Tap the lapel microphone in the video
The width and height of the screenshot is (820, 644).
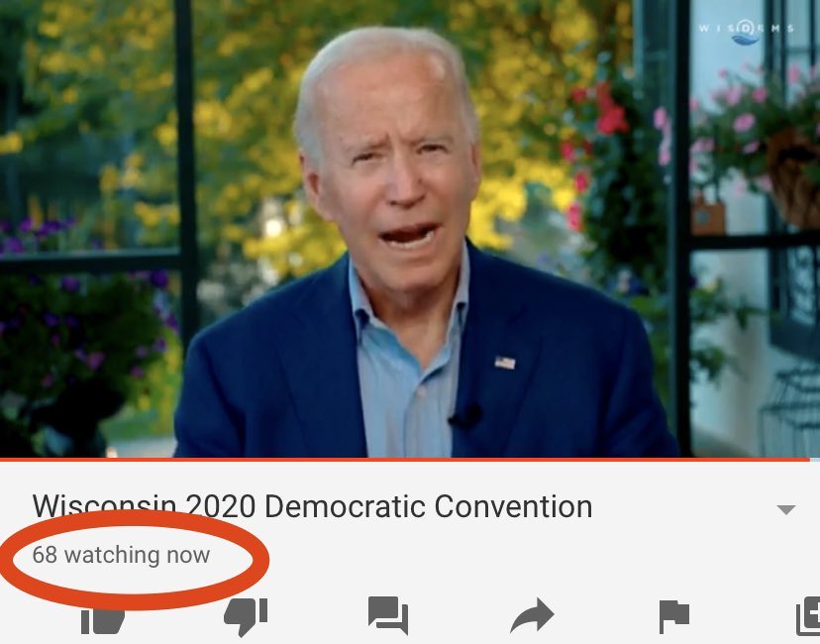(x=465, y=417)
